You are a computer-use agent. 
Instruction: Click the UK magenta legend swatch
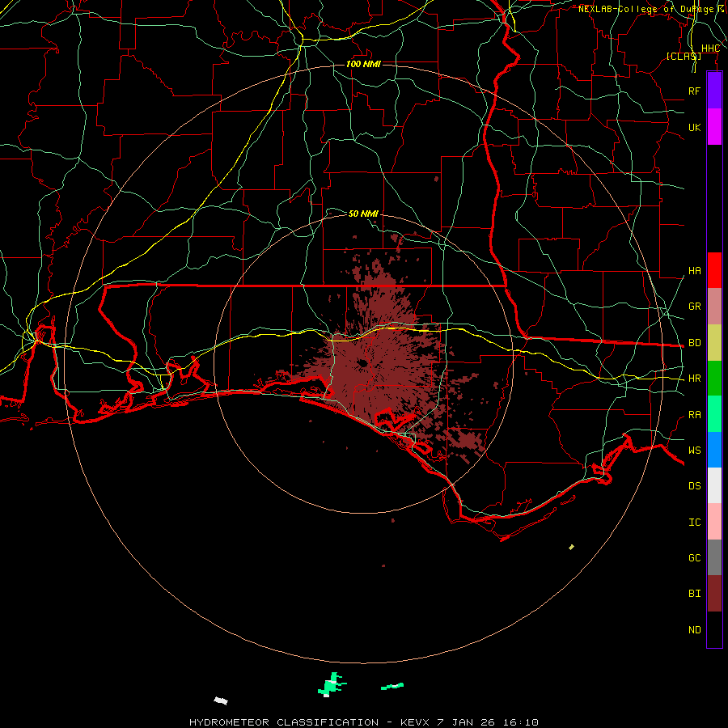click(x=714, y=127)
